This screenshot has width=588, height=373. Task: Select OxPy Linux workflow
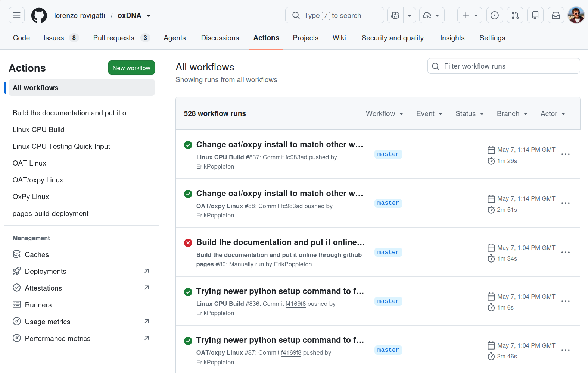[x=82, y=197]
